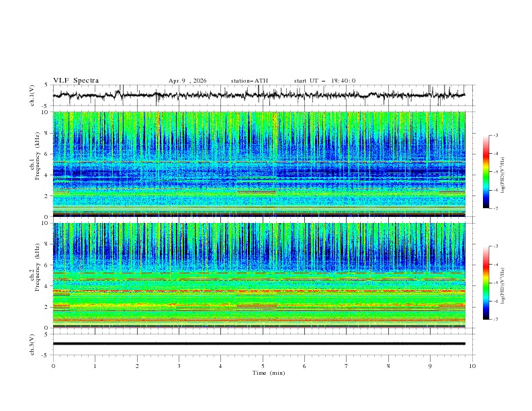Click the ch.1 spectrogram panel
Screen dimensions: 532x411
(259, 164)
